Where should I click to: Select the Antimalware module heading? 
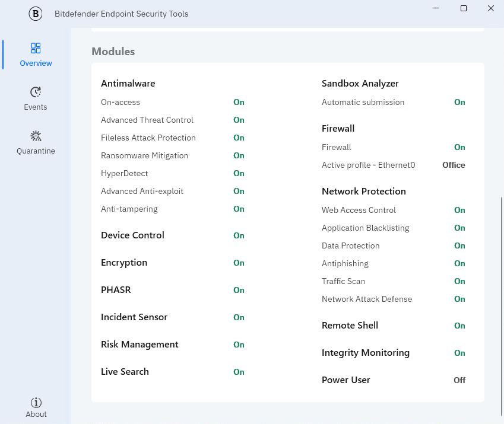128,84
